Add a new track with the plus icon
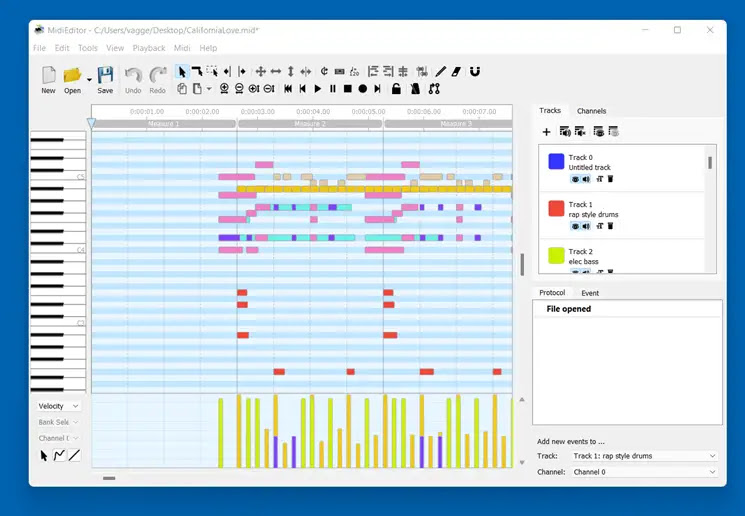 click(546, 132)
